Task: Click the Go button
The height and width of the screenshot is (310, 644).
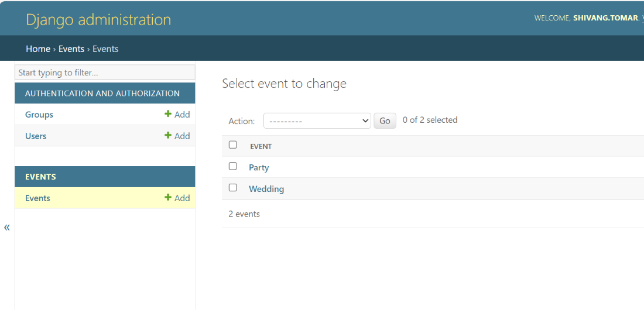Action: [x=385, y=121]
